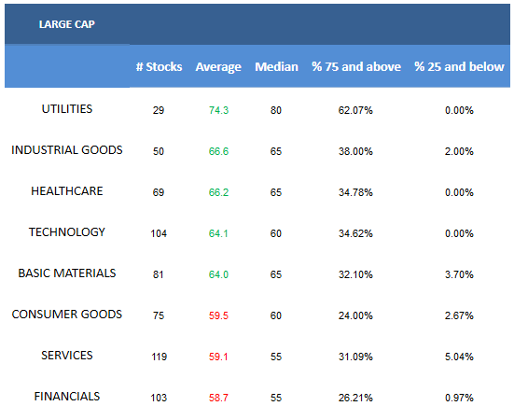This screenshot has height=420, width=514.
Task: Click the LARGE CAP table title
Action: [x=67, y=24]
